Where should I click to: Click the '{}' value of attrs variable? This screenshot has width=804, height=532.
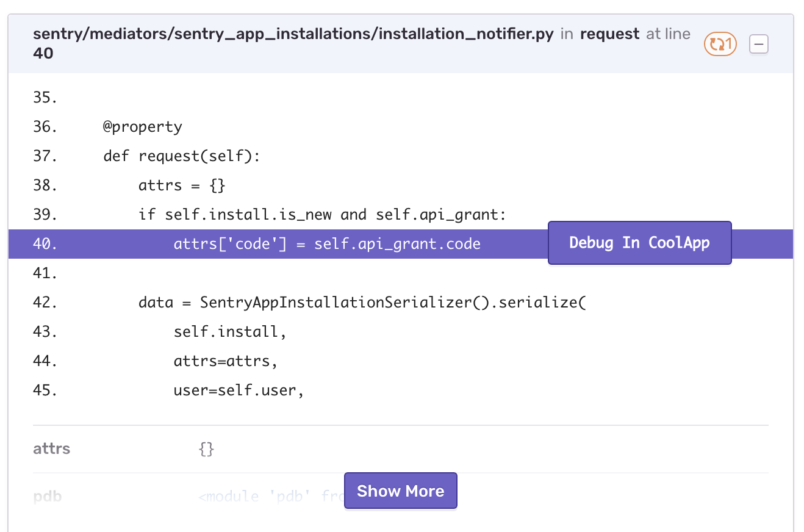pyautogui.click(x=207, y=450)
